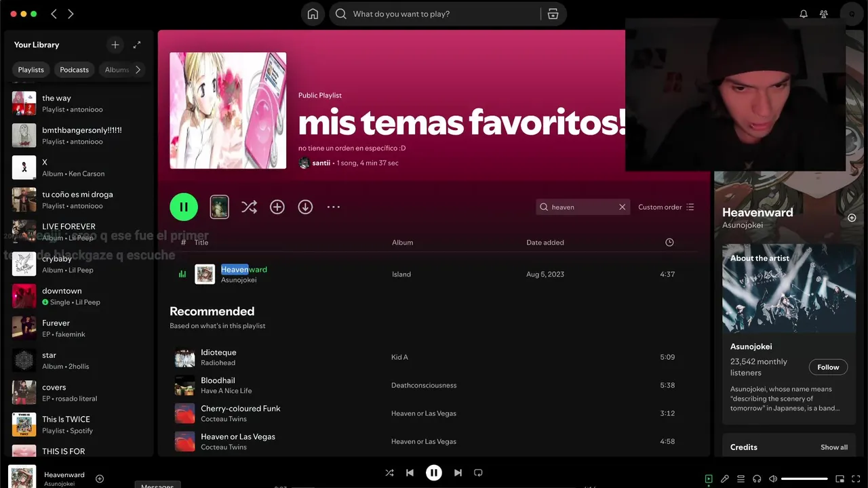
Task: Click the playlist search field containing 'heaven'
Action: [583, 207]
